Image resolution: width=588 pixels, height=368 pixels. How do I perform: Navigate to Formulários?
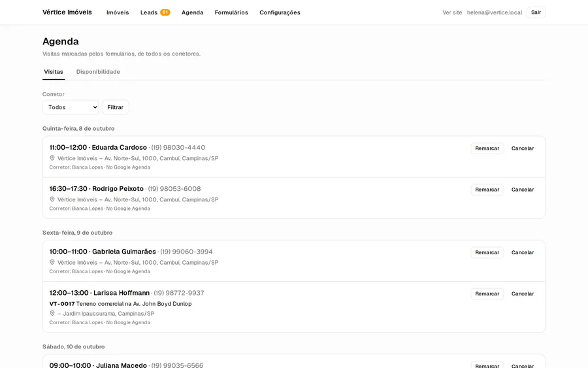click(231, 12)
